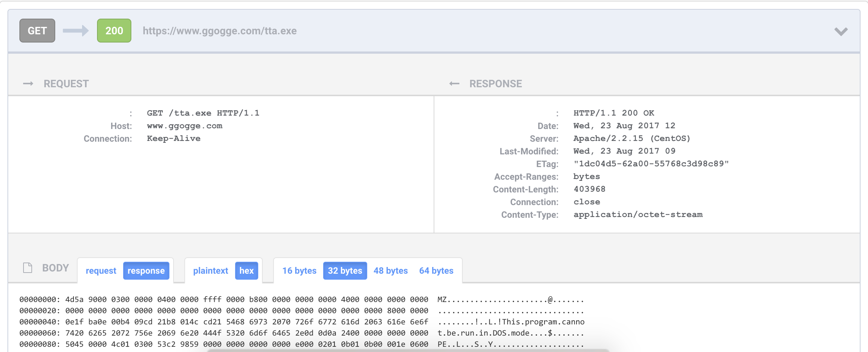Keep response body view enabled
868x352 pixels.
146,271
